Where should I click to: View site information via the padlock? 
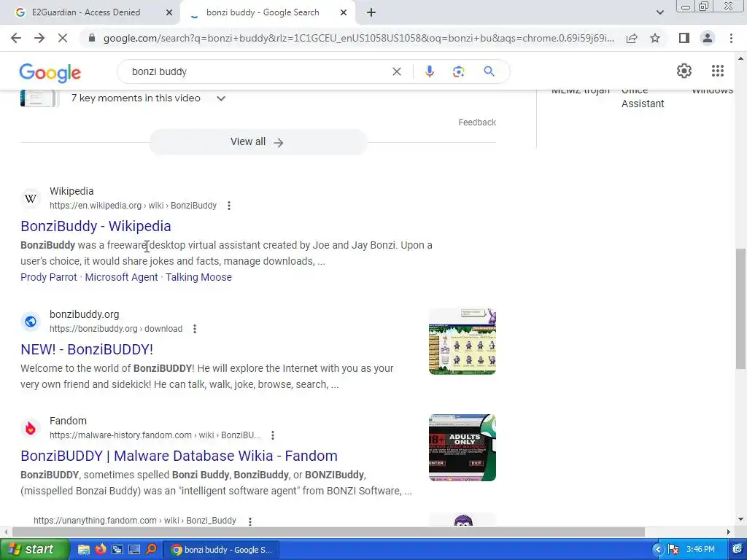coord(92,38)
